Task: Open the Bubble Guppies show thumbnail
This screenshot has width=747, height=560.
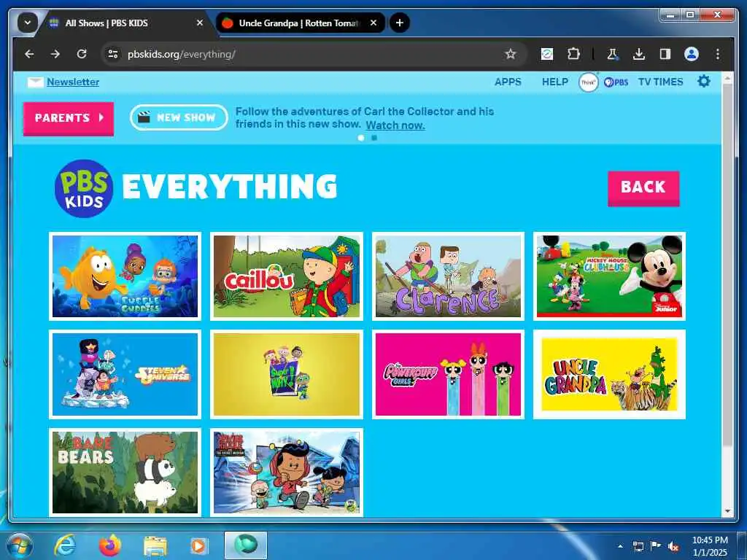Action: pyautogui.click(x=125, y=276)
